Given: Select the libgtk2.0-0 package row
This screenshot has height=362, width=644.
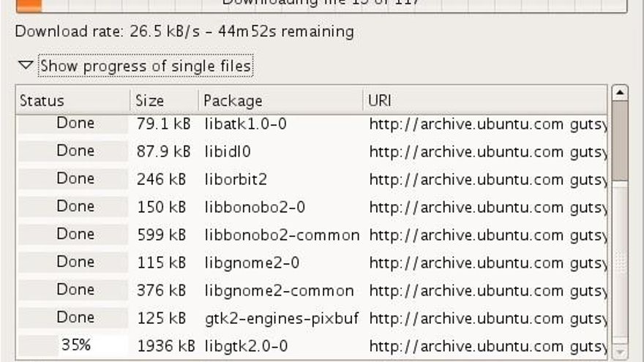Looking at the screenshot, I should tap(246, 346).
